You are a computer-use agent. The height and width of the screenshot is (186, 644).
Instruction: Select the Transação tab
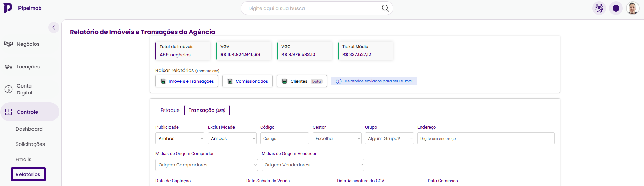point(207,110)
